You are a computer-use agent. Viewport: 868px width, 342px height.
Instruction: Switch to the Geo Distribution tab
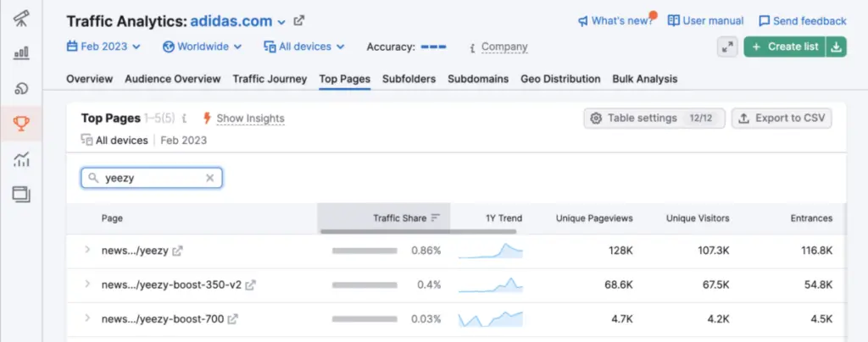(x=560, y=79)
